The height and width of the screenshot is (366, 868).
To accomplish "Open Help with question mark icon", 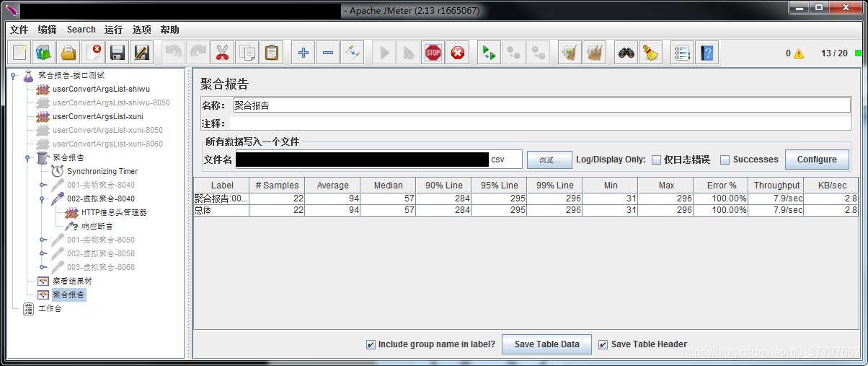I will click(707, 53).
